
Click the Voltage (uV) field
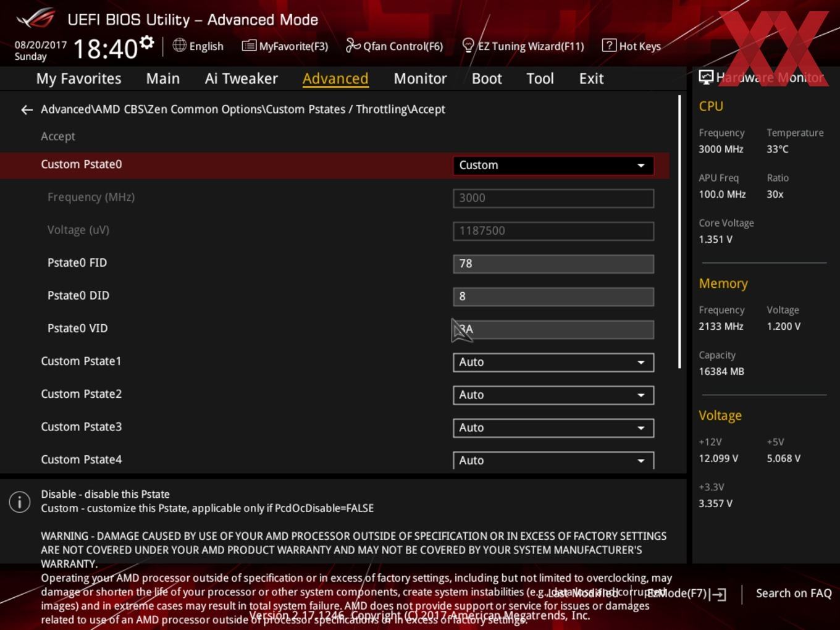point(553,231)
